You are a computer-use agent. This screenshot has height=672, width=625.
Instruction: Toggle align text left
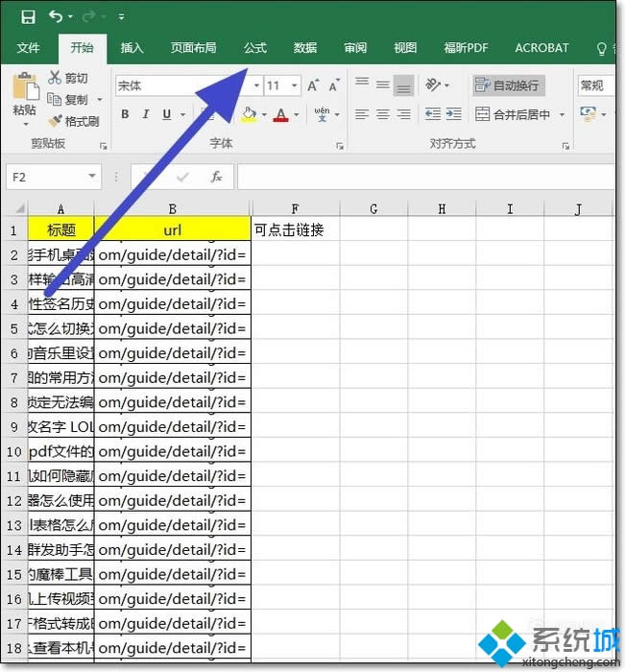click(362, 114)
